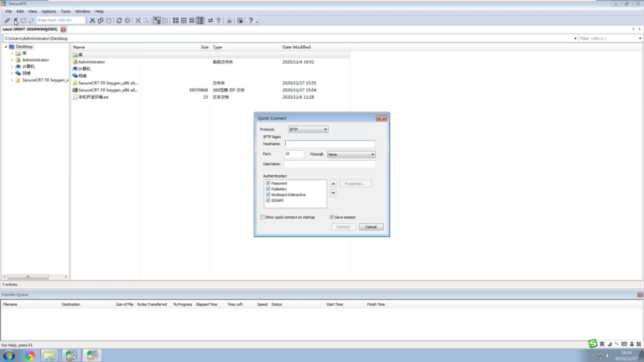Select the 本机开发环境.txt file row
This screenshot has height=362, width=644.
click(x=210, y=97)
